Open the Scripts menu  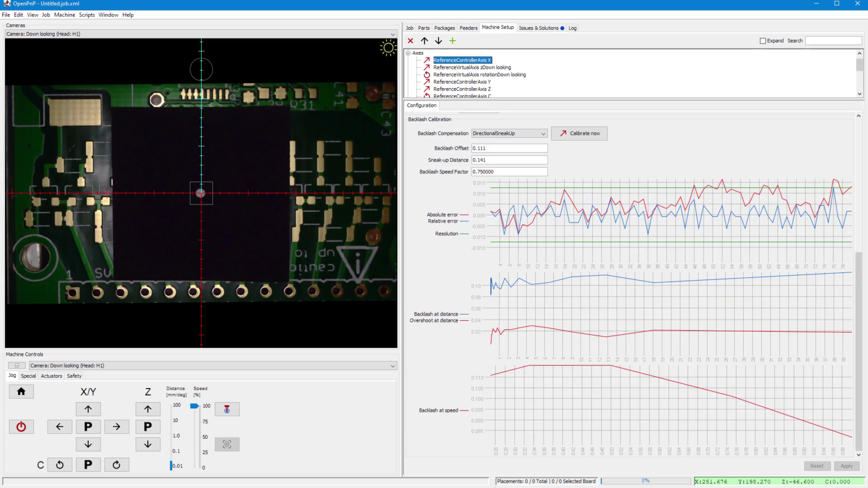tap(86, 15)
